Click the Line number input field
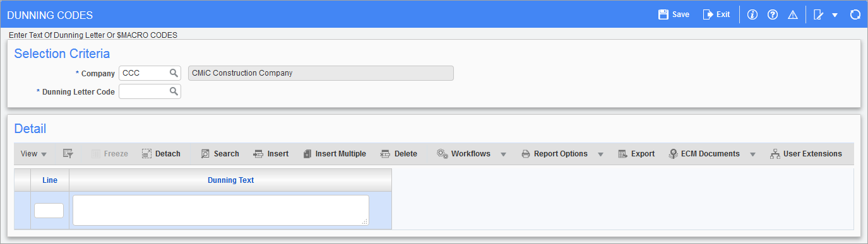Screen dimensions: 868x244 tap(49, 211)
